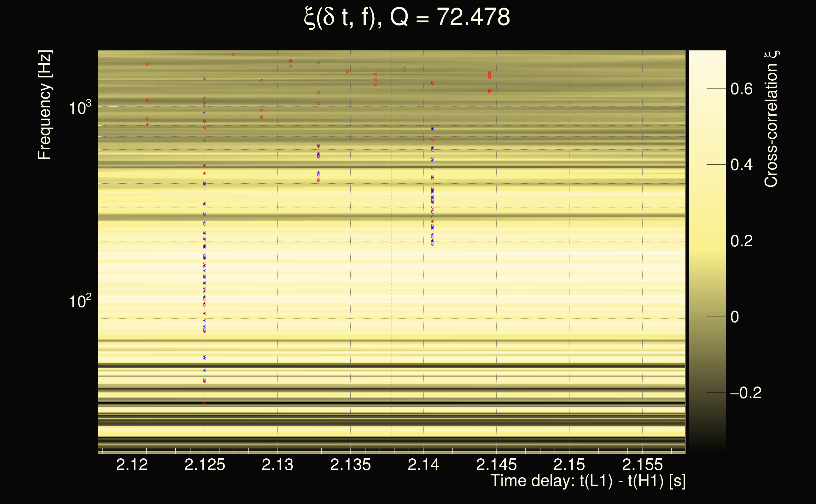Click the −0.2 colorbar tick label
Screen dimensions: 816x504
746,393
